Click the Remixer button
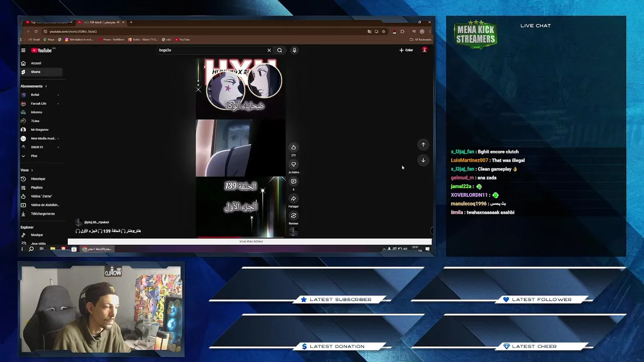644x362 pixels. pyautogui.click(x=293, y=216)
